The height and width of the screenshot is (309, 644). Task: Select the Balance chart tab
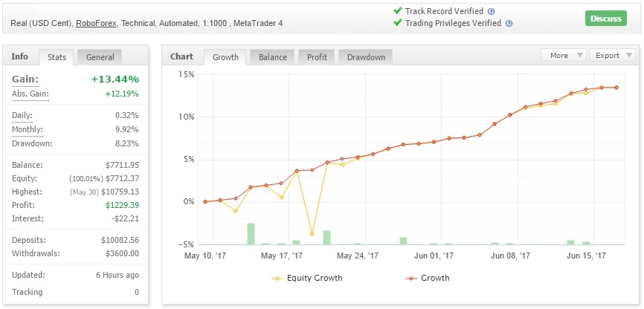click(272, 57)
